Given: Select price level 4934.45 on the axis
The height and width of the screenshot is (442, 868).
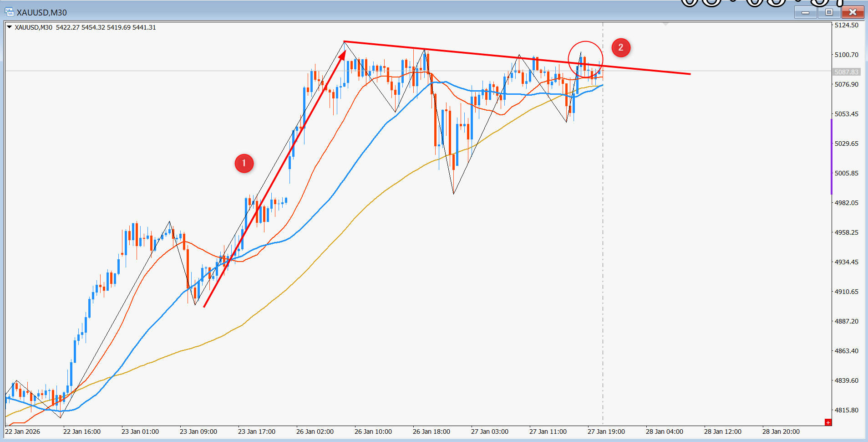Looking at the screenshot, I should pos(846,262).
